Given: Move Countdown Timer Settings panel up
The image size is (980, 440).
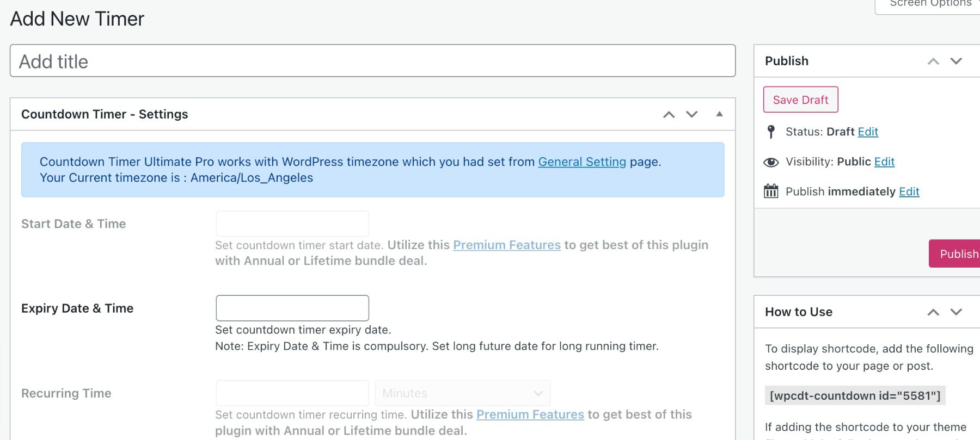Looking at the screenshot, I should [669, 114].
